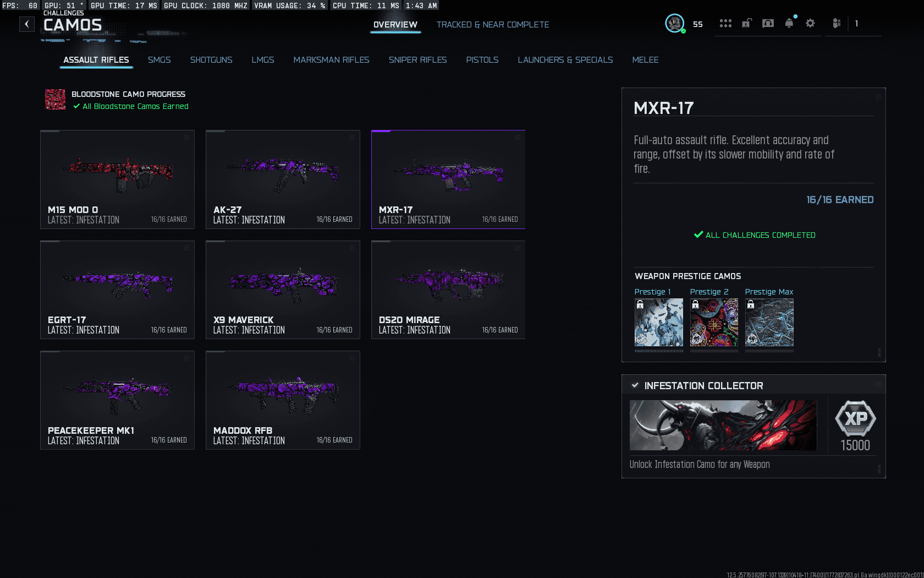Open the nine-dot grid menu
Screen dimensions: 924x578
(725, 24)
